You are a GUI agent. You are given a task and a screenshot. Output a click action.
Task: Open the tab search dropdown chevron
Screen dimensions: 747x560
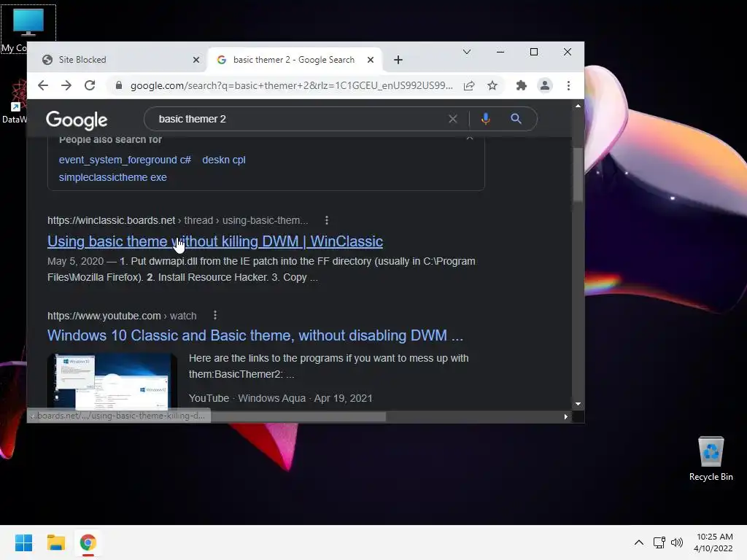pos(467,52)
